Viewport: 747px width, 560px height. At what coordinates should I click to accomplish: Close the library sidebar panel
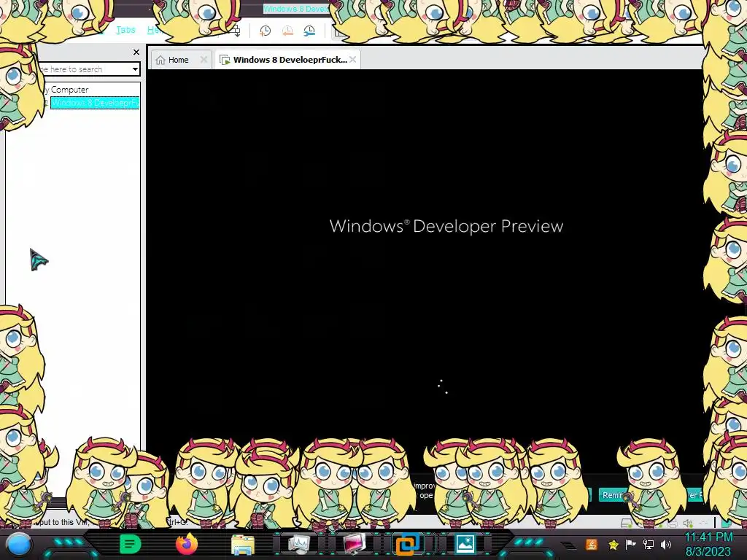pos(136,52)
